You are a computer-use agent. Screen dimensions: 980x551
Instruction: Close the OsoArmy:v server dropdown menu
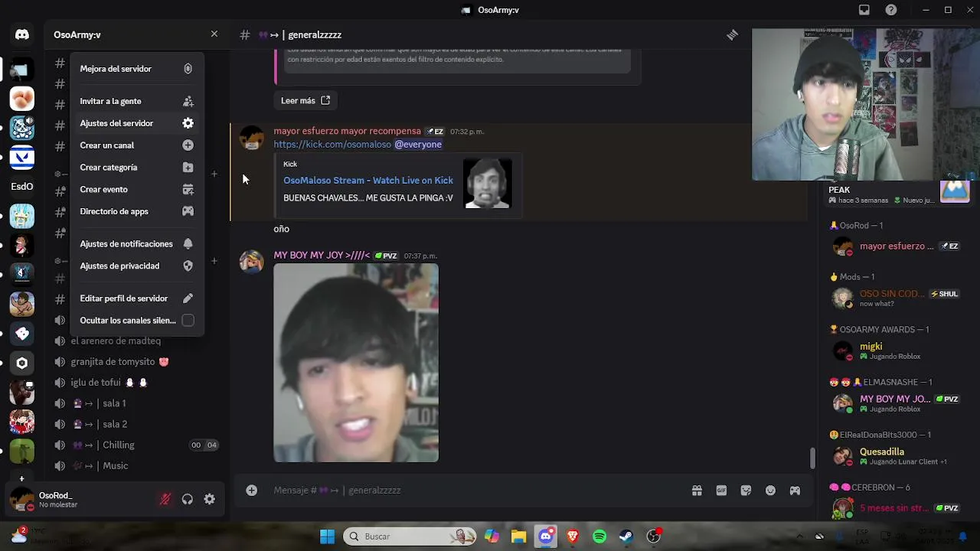[x=214, y=34]
